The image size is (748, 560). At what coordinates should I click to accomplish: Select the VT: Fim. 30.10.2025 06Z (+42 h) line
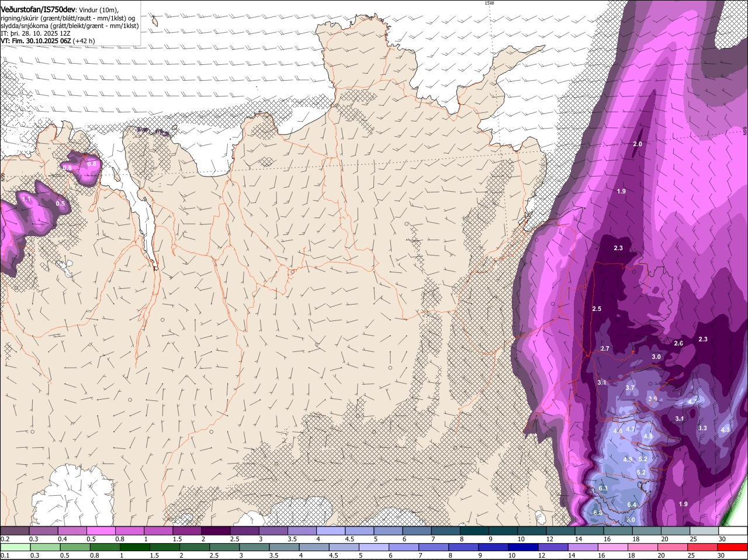[x=48, y=41]
